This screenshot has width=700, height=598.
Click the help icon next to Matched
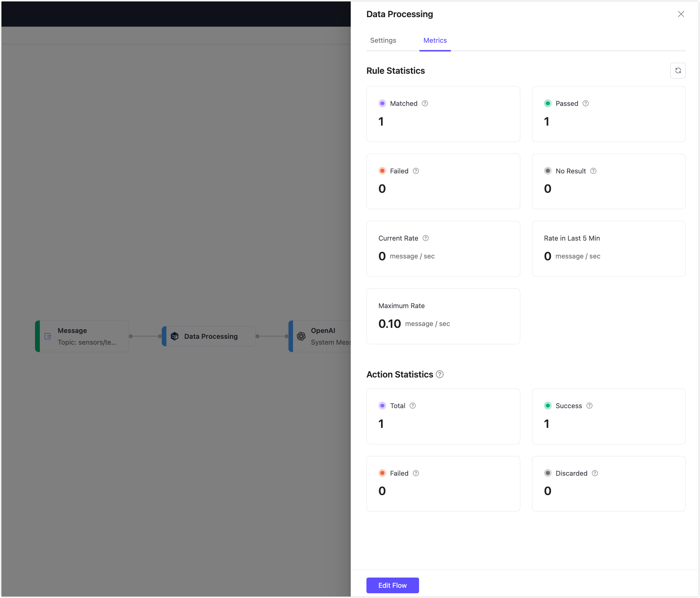tap(425, 103)
